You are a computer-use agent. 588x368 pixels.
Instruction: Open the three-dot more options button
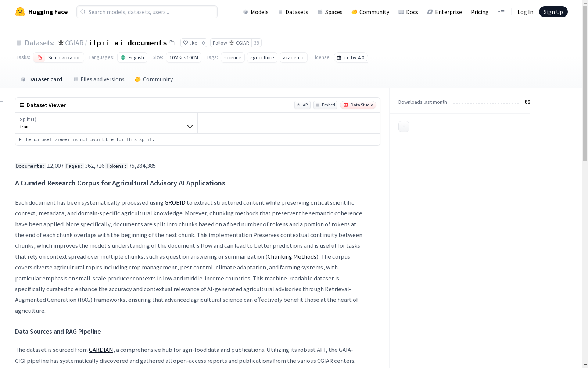coord(404,127)
